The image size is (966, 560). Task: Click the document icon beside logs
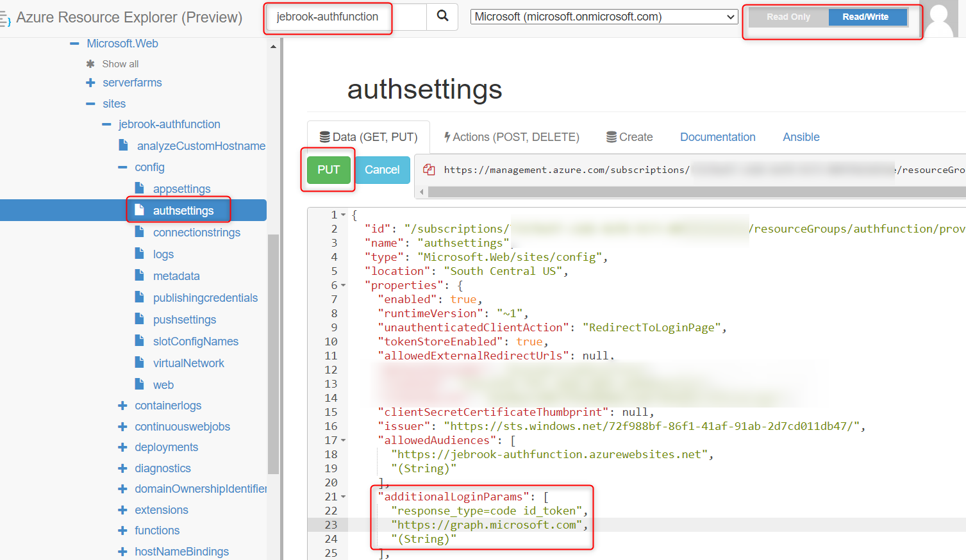click(x=138, y=254)
